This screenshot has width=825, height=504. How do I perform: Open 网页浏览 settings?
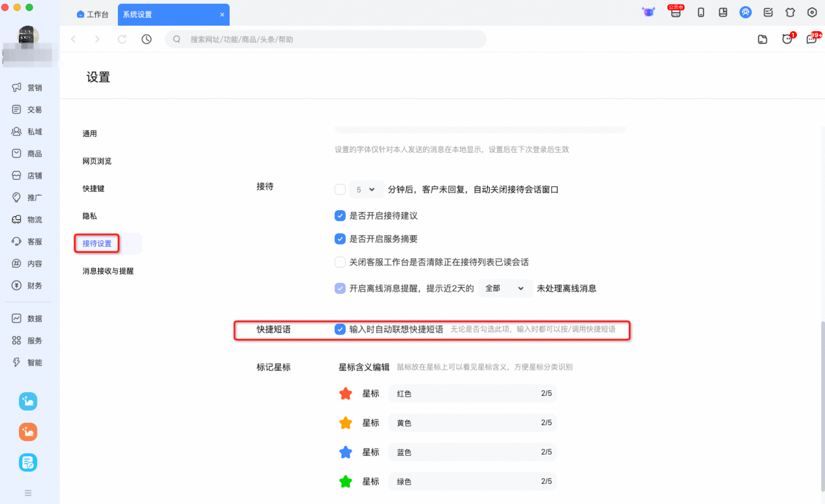pos(97,161)
